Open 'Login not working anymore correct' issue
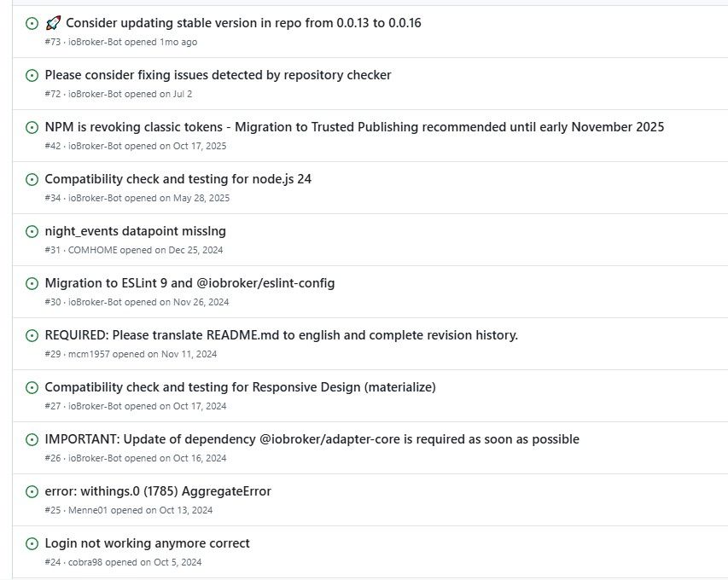The image size is (728, 580). (x=147, y=542)
